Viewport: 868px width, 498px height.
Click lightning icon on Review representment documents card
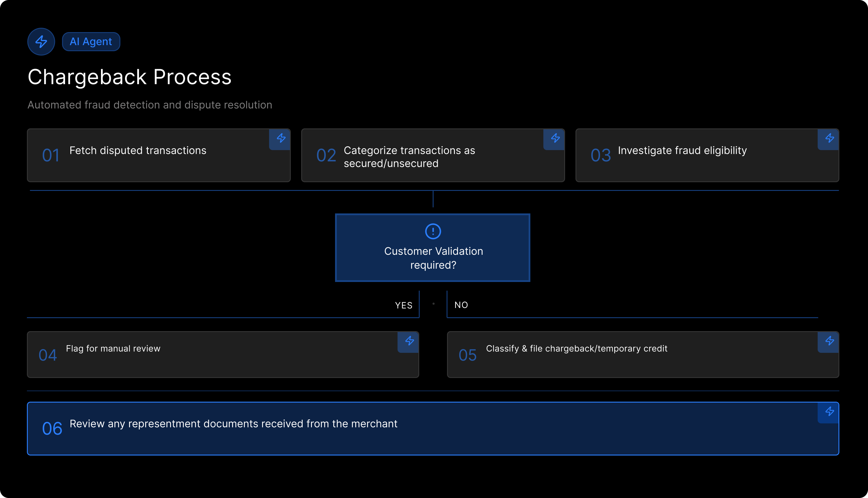pos(829,412)
